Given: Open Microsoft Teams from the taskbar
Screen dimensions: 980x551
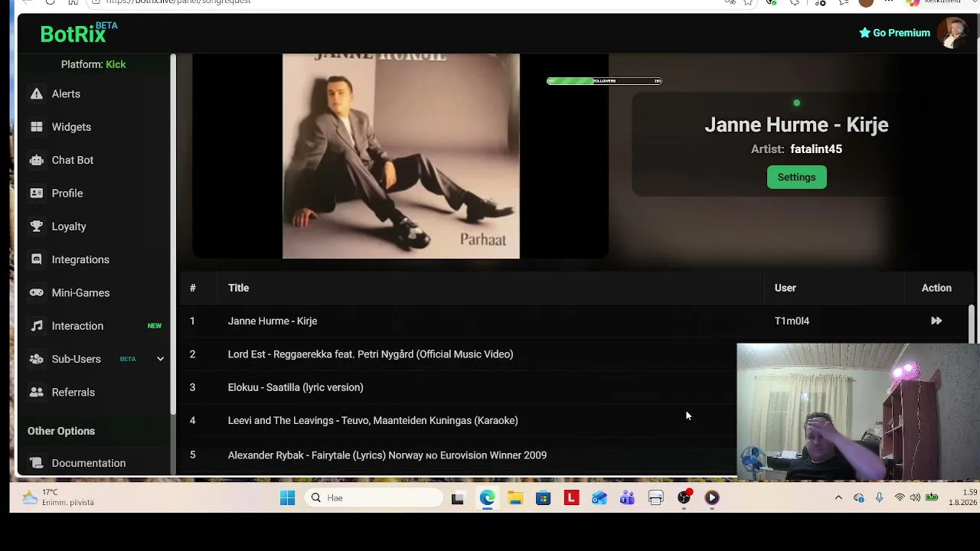Looking at the screenshot, I should click(627, 498).
